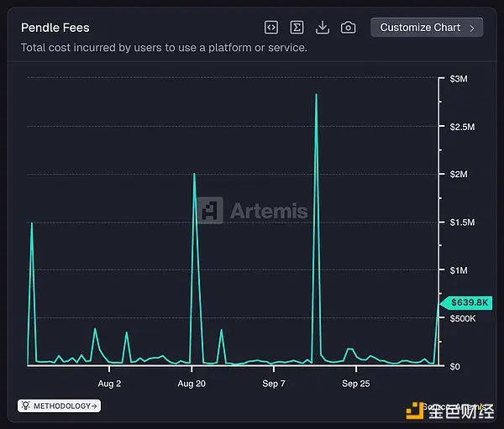Open the METHODOLOGY link
This screenshot has width=504, height=429.
tap(59, 405)
